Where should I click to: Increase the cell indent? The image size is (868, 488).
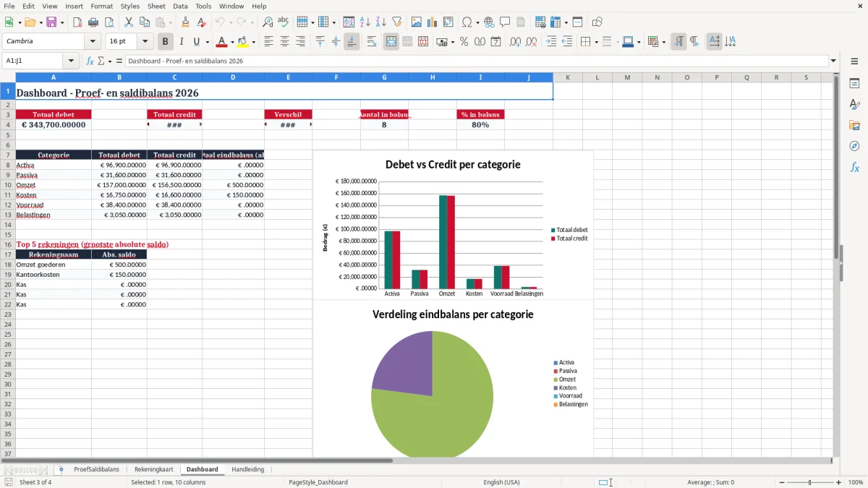tap(551, 42)
